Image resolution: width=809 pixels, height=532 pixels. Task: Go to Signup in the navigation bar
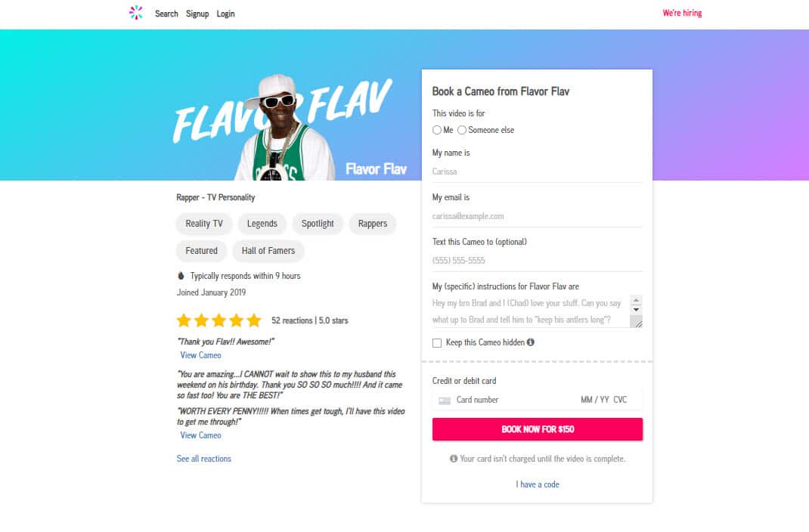[197, 14]
